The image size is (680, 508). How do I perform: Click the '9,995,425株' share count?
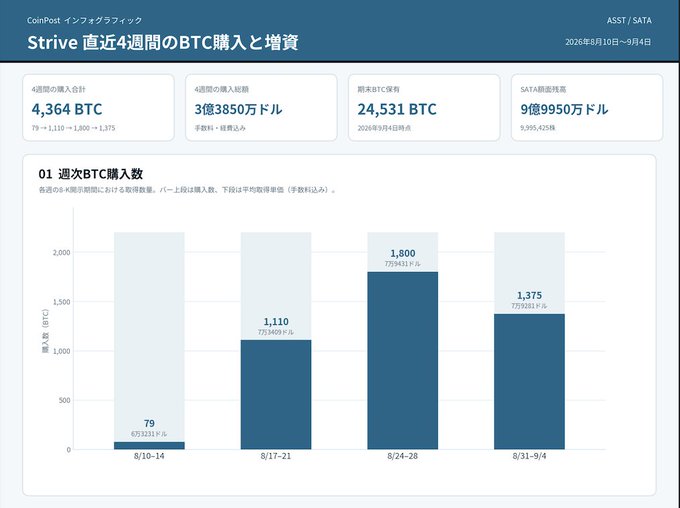(538, 128)
